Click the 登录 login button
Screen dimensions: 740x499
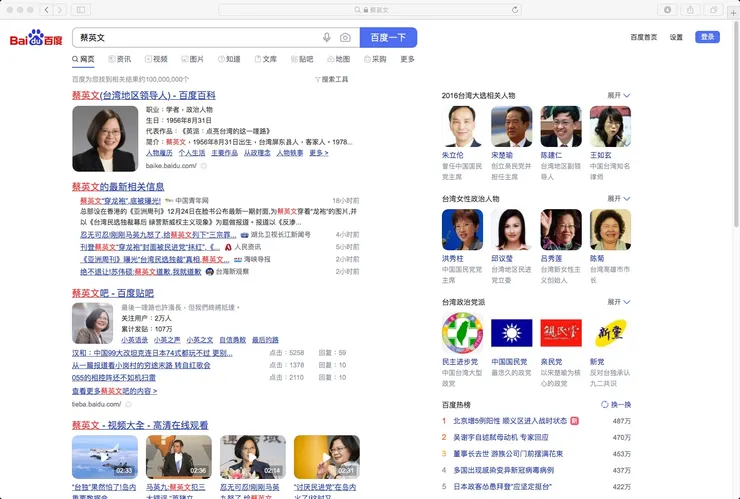pos(707,37)
